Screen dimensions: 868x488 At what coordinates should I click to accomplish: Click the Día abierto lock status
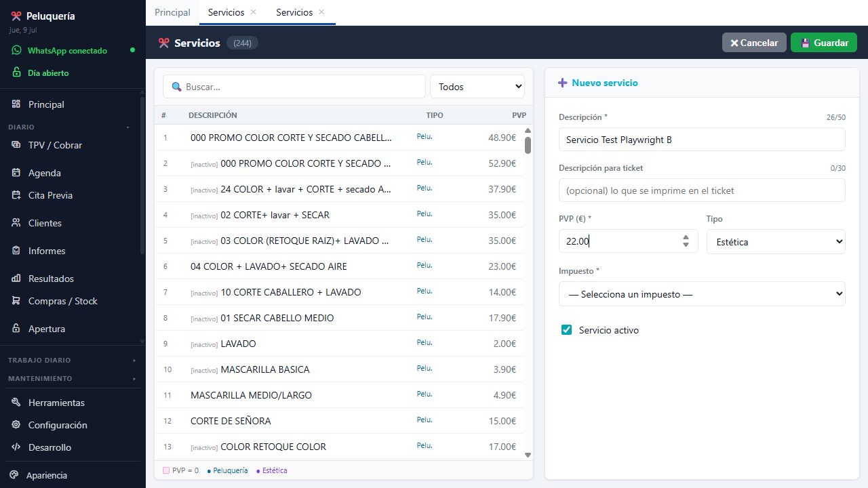coord(47,73)
